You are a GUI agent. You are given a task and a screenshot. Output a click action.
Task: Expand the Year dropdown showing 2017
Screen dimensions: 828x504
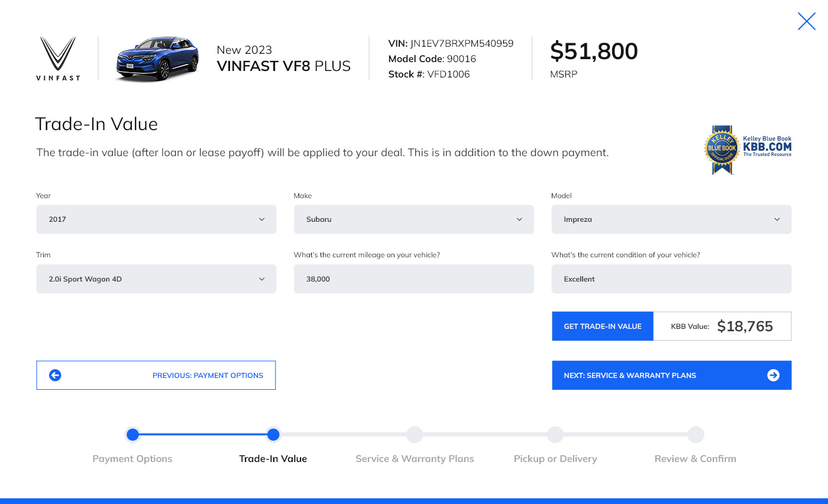coord(156,219)
